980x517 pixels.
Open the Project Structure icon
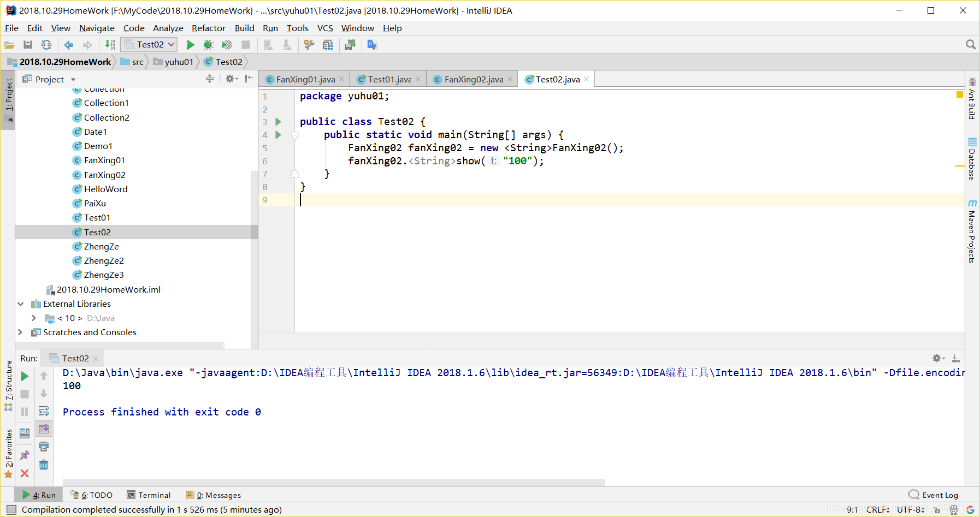click(328, 45)
